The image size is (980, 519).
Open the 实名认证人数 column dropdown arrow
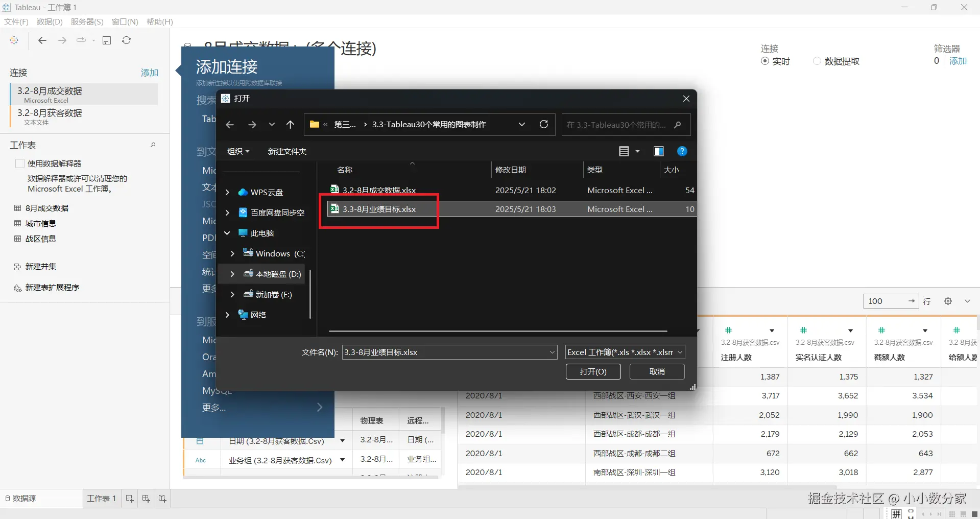(x=851, y=331)
